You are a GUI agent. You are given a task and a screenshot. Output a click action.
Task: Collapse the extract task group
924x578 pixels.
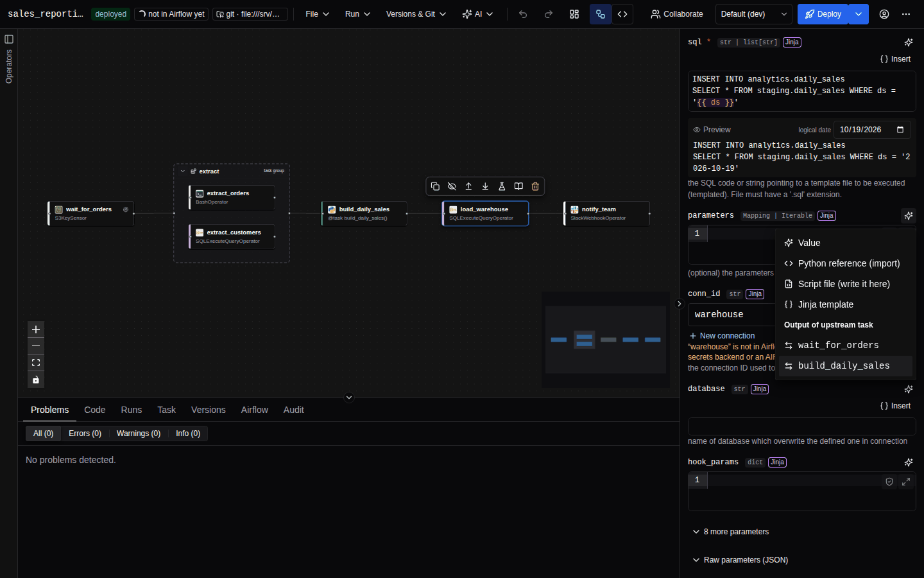click(183, 171)
